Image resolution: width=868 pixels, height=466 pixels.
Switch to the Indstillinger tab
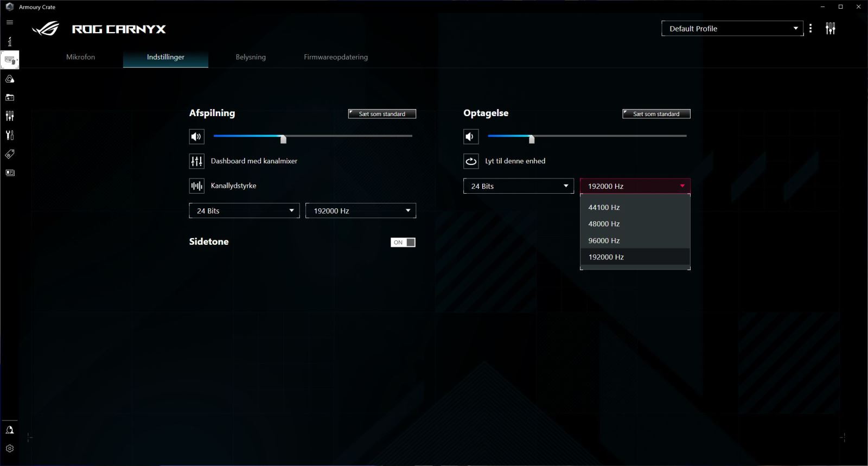(165, 57)
